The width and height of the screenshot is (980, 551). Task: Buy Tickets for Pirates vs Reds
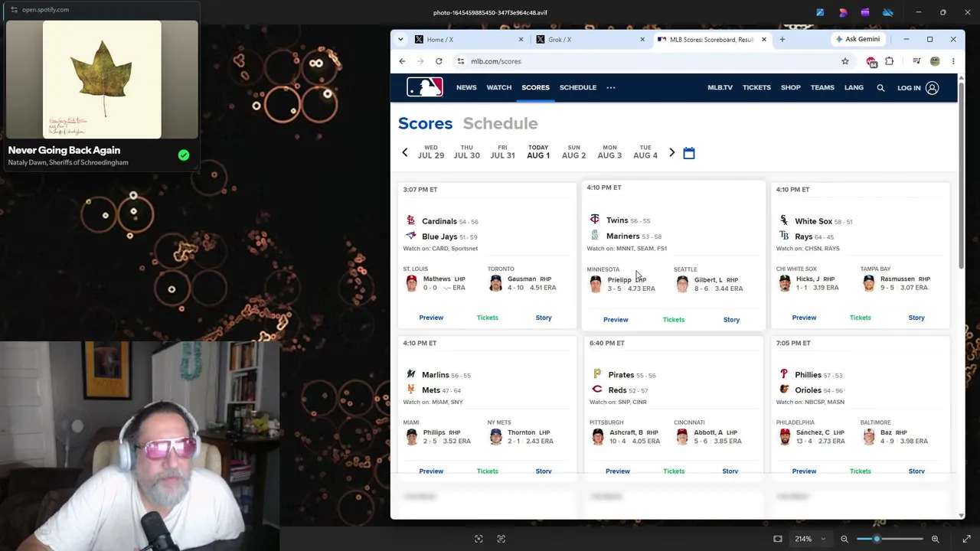pyautogui.click(x=674, y=471)
